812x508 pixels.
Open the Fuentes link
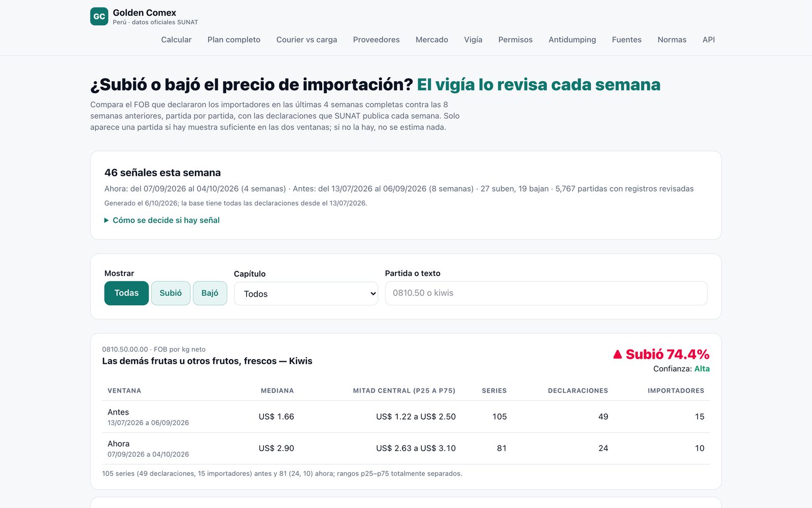[627, 40]
